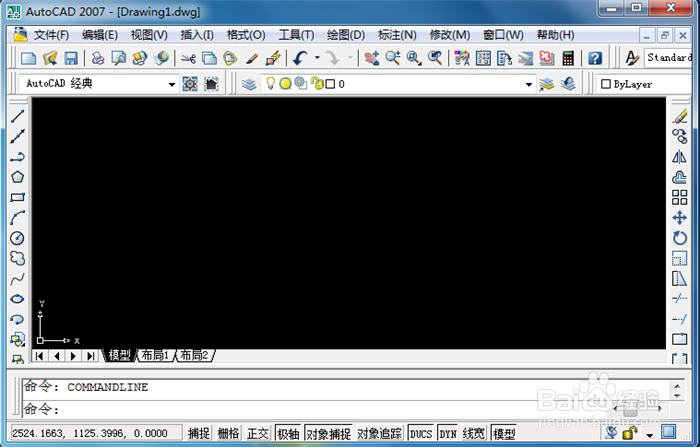Select the Stretch tool
Image resolution: width=700 pixels, height=447 pixels.
pyautogui.click(x=680, y=279)
